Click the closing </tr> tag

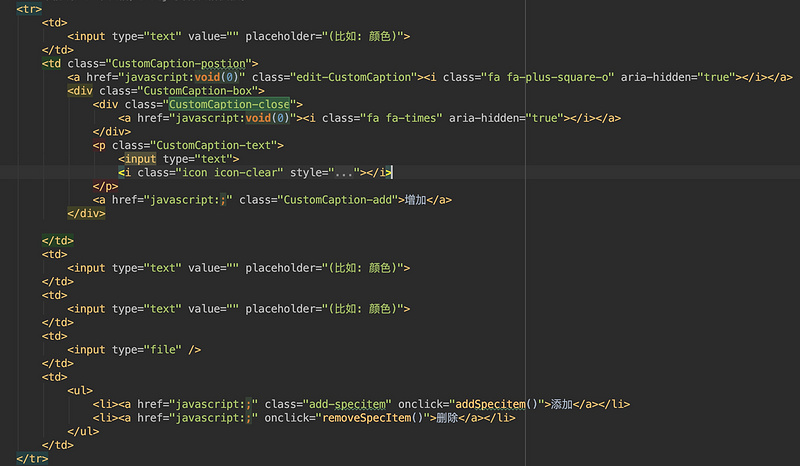click(x=32, y=458)
